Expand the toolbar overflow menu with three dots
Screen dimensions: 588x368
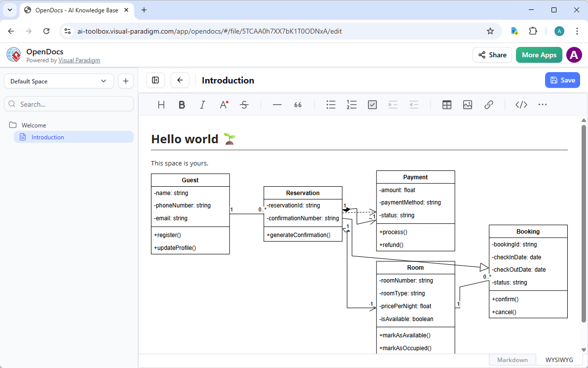pos(543,104)
